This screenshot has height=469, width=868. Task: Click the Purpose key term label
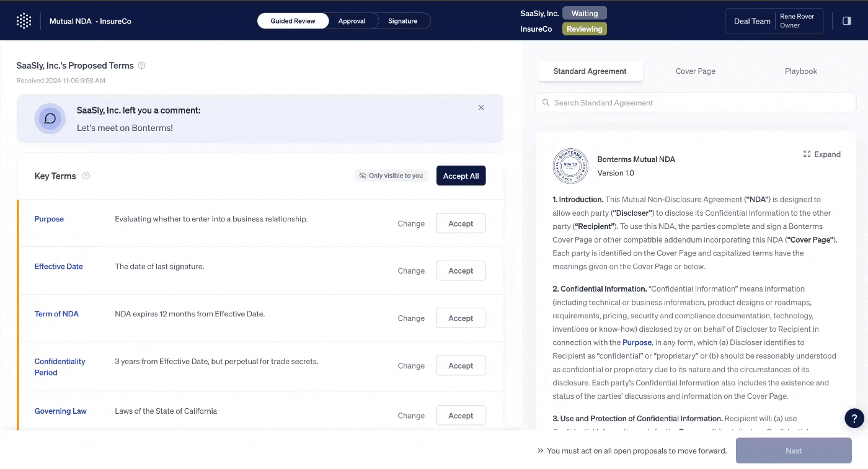[49, 219]
